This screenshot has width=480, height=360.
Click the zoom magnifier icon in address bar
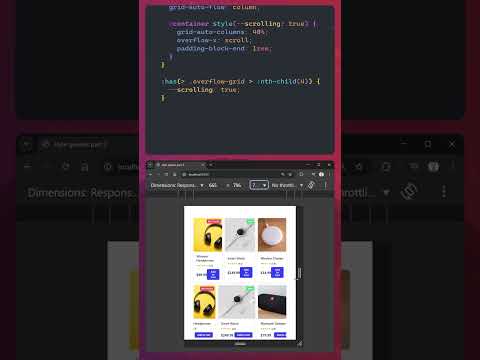(283, 174)
